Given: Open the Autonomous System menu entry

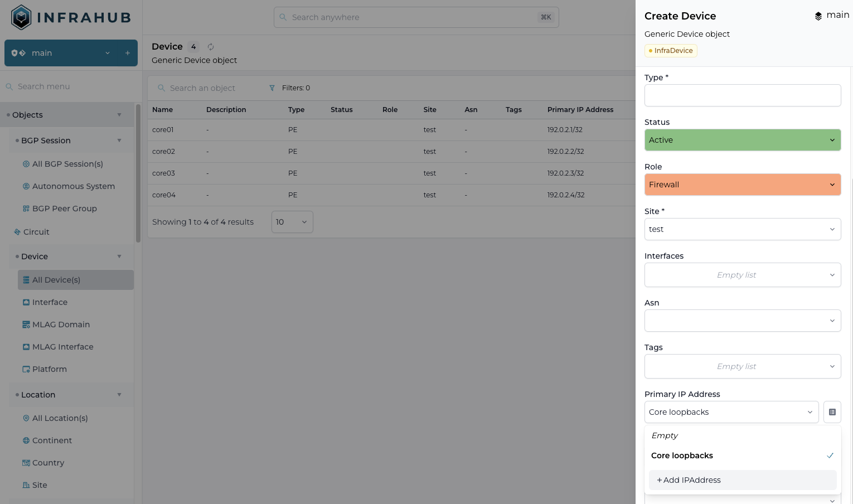Looking at the screenshot, I should [73, 186].
